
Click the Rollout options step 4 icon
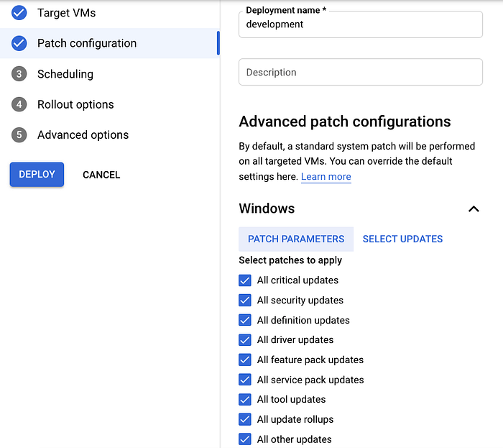pos(19,104)
